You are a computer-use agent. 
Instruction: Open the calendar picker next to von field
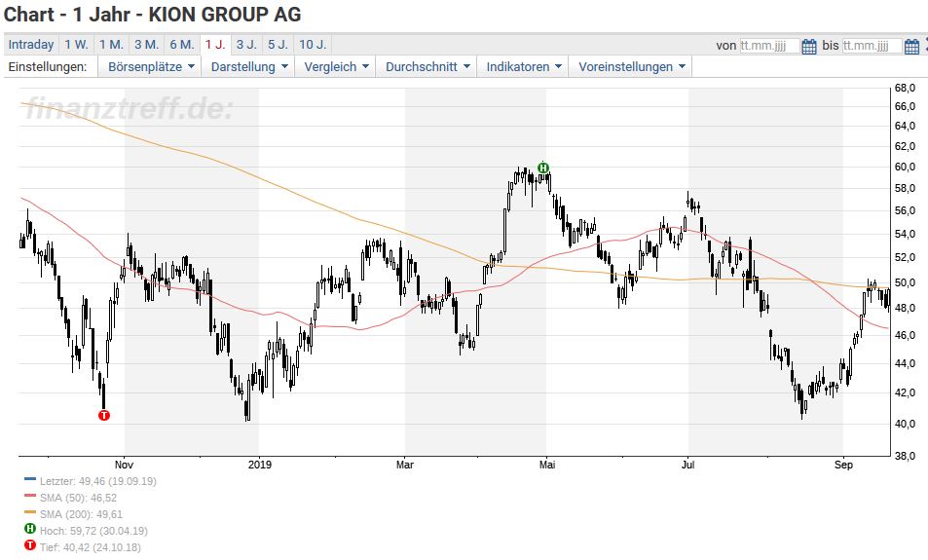809,46
